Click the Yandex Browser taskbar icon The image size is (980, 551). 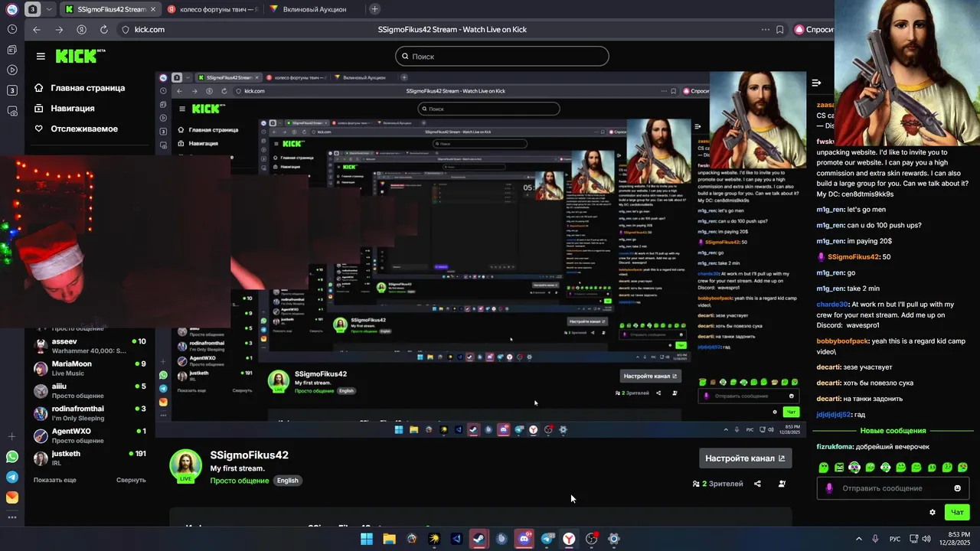coord(569,539)
